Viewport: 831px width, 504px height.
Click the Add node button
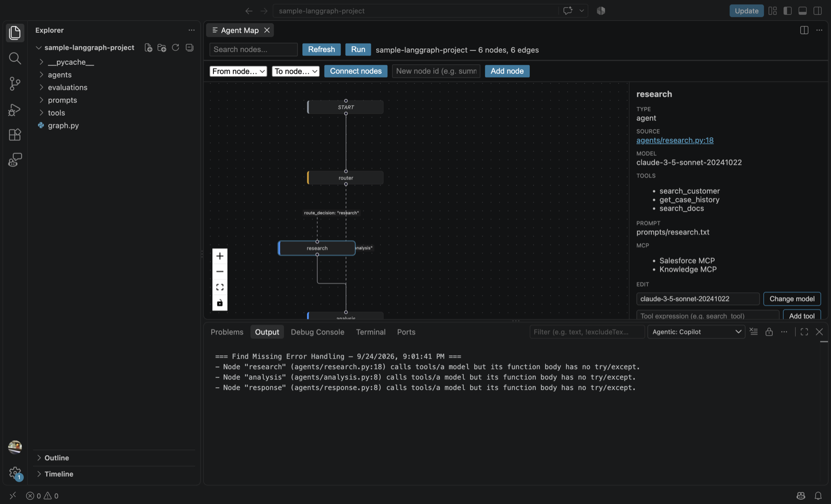[x=507, y=71]
